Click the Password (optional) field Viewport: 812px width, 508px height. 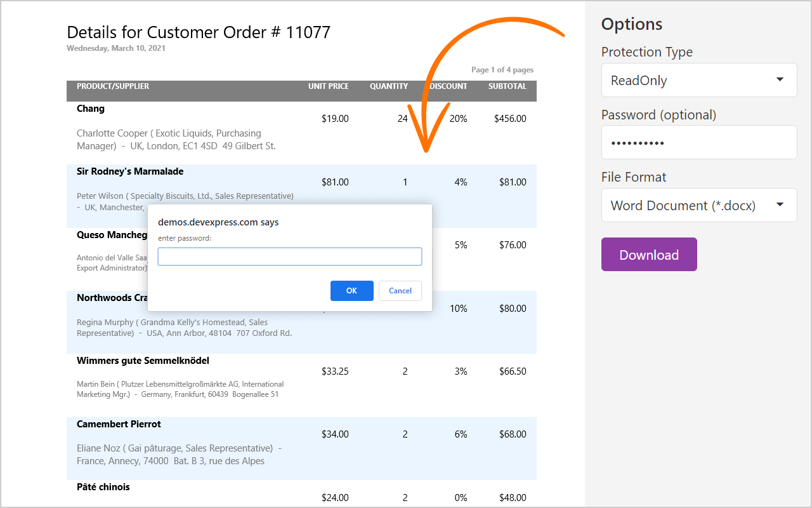coord(698,142)
